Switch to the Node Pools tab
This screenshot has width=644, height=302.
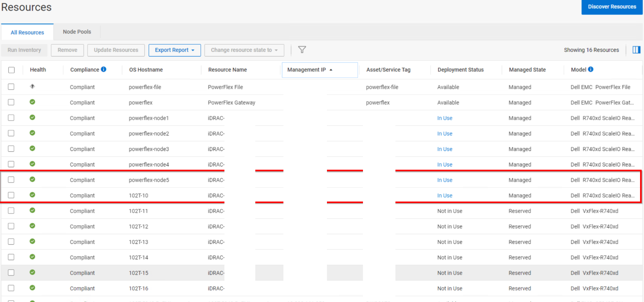click(x=77, y=32)
